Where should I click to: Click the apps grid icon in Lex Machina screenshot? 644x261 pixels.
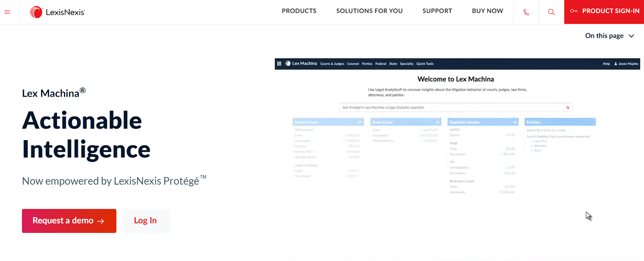point(279,64)
